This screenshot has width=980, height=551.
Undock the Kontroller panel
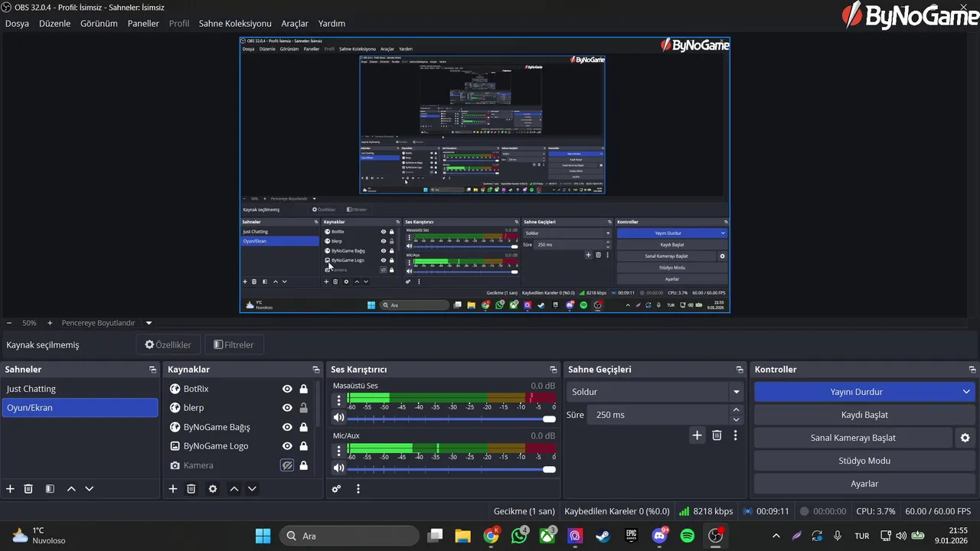pos(972,370)
